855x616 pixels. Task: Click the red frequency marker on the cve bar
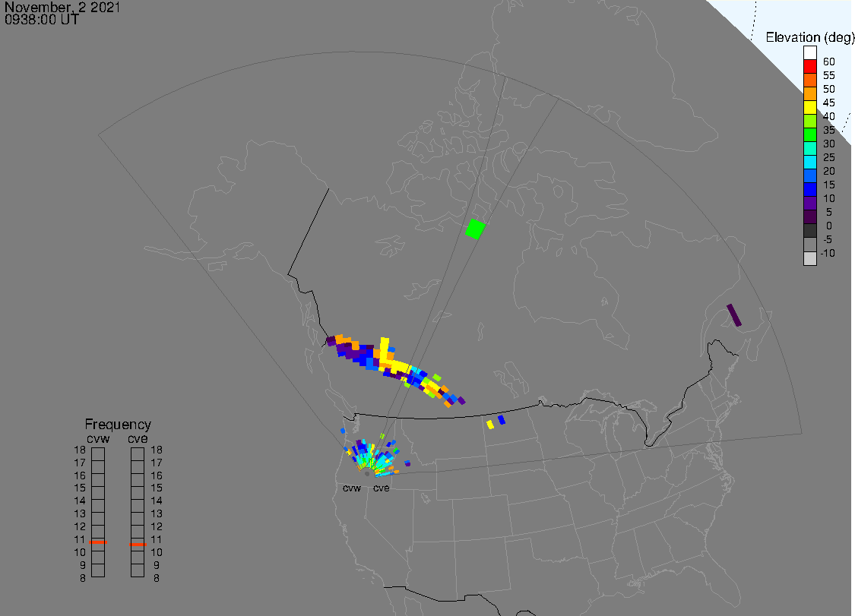click(x=138, y=544)
